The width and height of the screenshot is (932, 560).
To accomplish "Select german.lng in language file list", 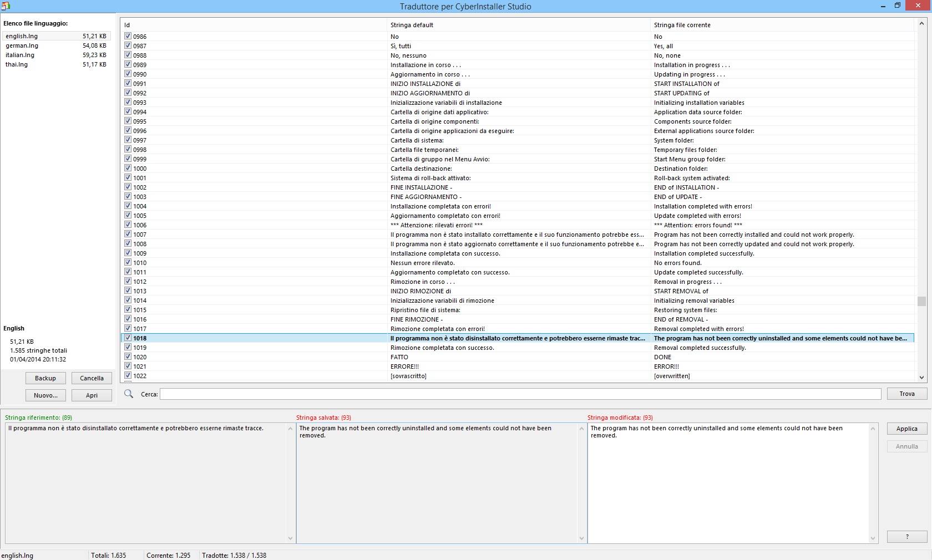I will pos(56,45).
